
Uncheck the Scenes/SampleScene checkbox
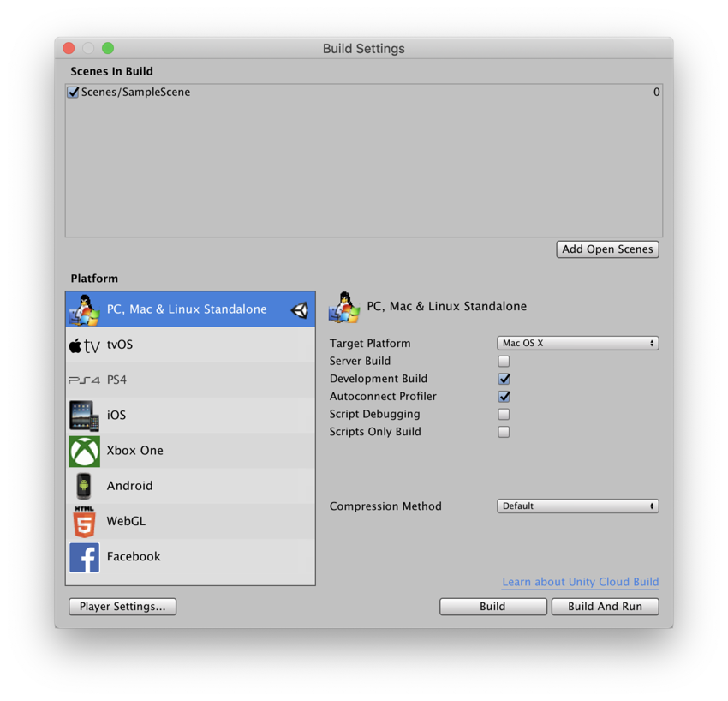point(72,92)
